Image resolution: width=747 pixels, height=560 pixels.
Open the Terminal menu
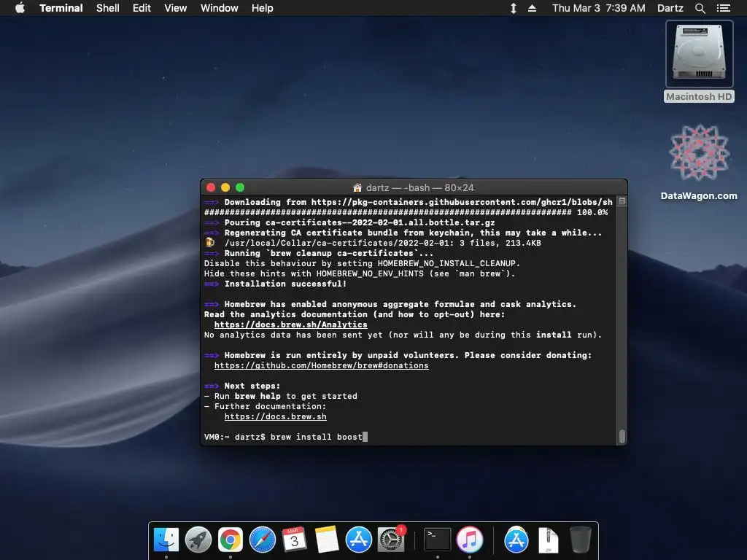click(x=61, y=8)
